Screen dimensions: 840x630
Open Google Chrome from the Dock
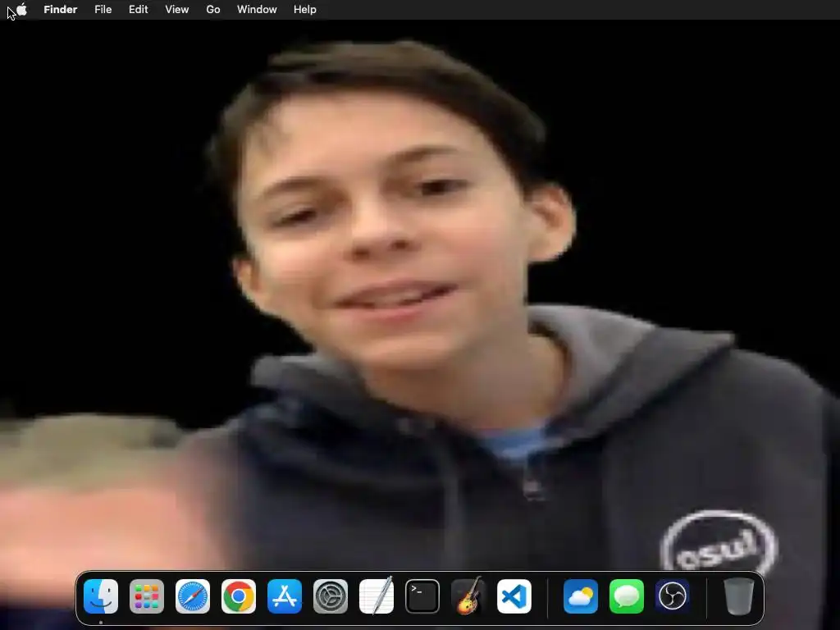click(x=239, y=596)
